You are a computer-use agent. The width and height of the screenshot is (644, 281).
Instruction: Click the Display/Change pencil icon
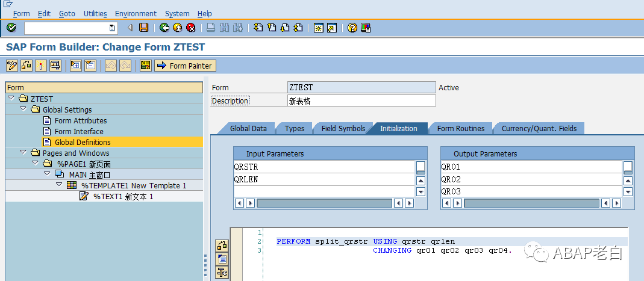coord(12,66)
